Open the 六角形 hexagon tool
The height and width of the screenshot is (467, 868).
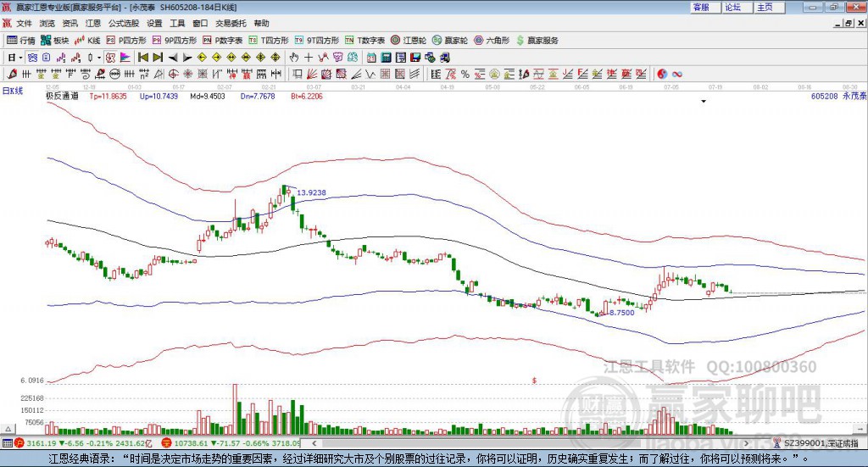[x=492, y=41]
